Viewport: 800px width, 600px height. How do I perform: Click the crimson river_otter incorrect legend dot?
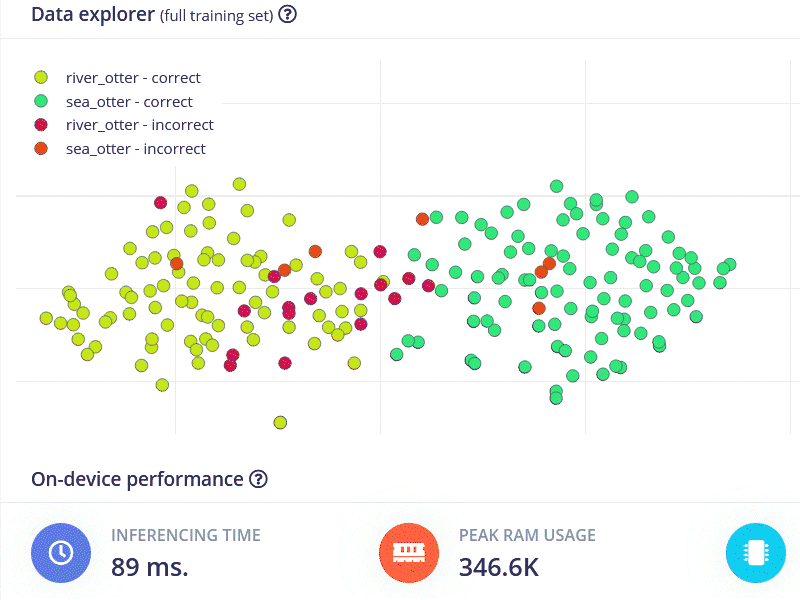(41, 125)
